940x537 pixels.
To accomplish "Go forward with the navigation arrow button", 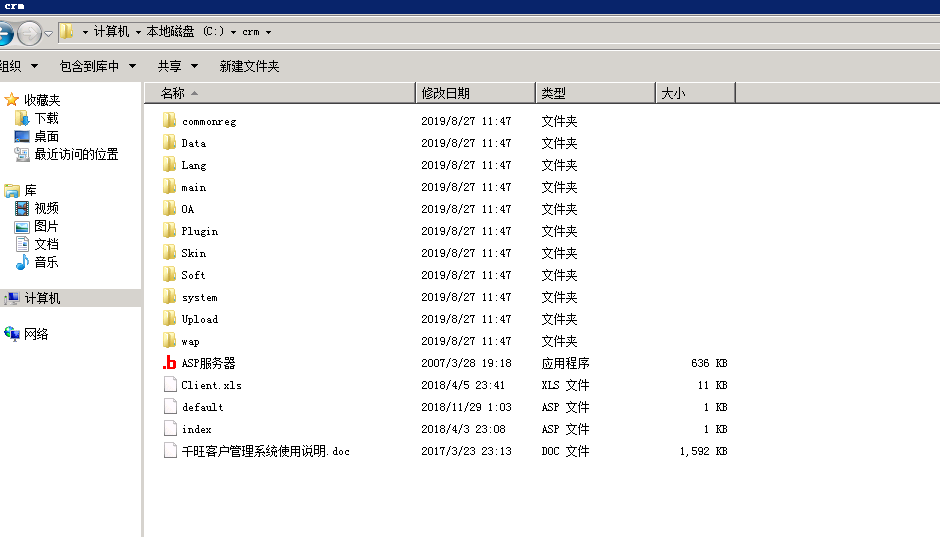I will [x=29, y=33].
